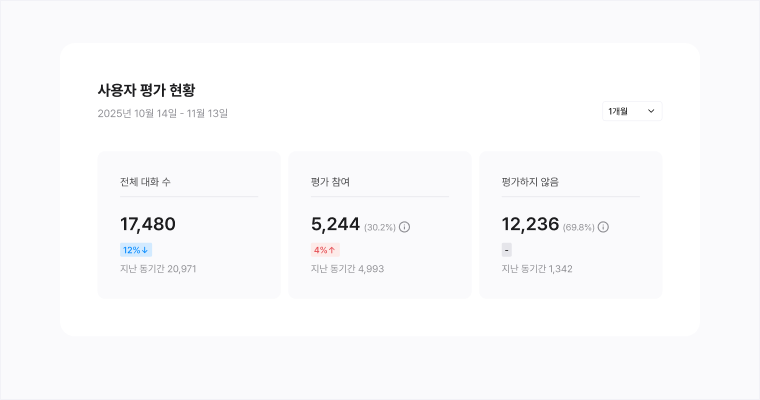Image resolution: width=760 pixels, height=400 pixels.
Task: Click the chevron arrow in the 1개월 selector
Action: pyautogui.click(x=651, y=111)
